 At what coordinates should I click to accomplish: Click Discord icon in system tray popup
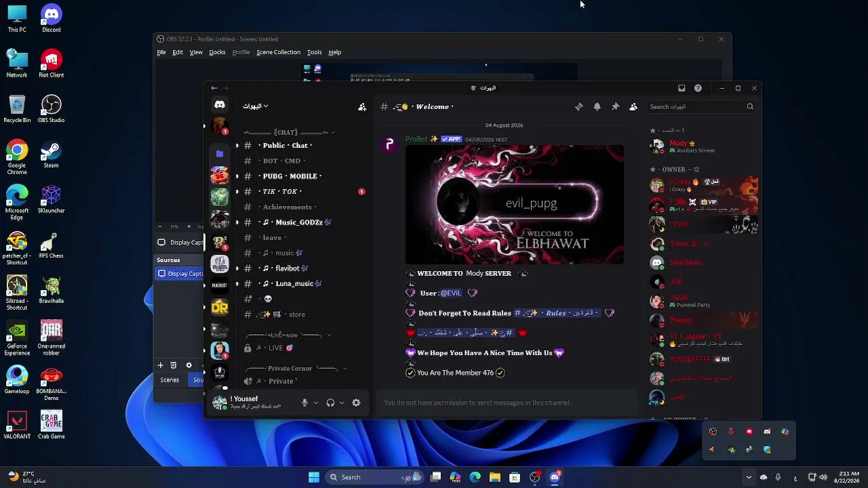(x=767, y=432)
